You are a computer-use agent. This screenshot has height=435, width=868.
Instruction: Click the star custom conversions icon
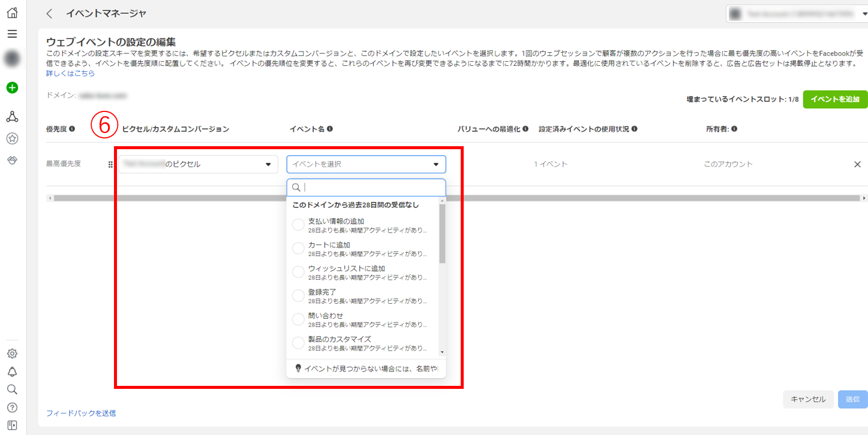point(12,138)
